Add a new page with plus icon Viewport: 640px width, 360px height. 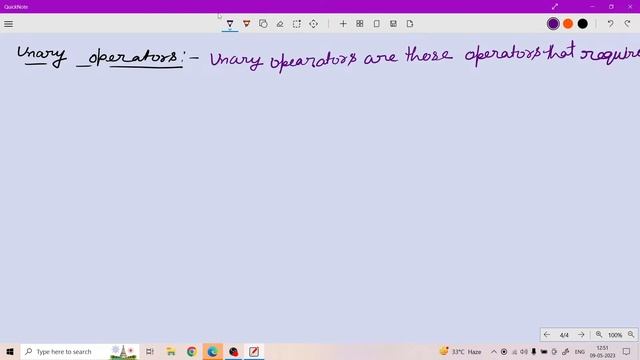[x=343, y=24]
